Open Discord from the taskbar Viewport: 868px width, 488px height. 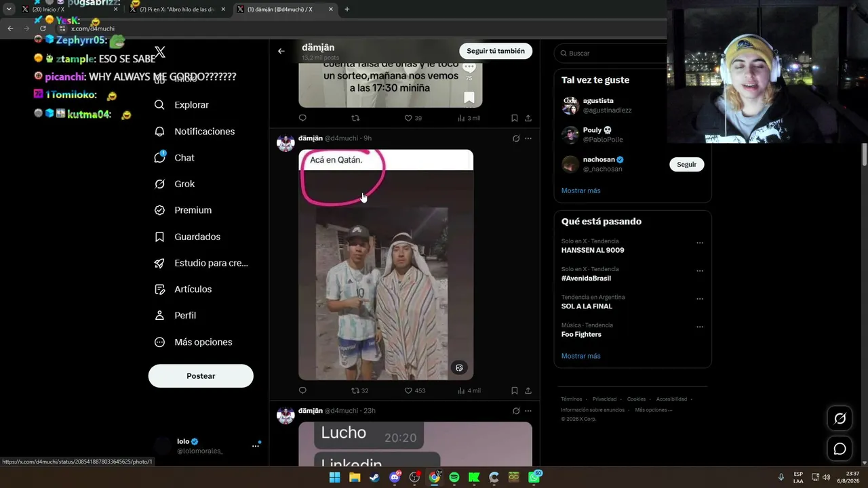click(395, 477)
